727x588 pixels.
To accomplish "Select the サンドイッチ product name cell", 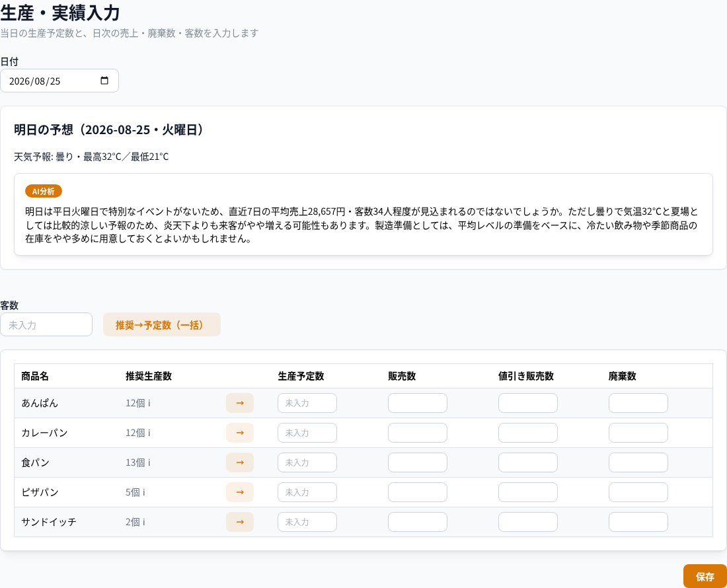I will (49, 522).
